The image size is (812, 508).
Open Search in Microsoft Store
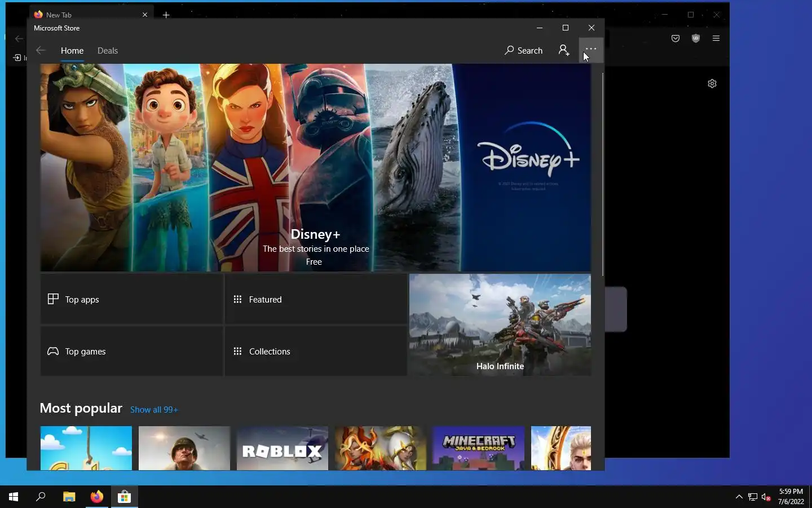pyautogui.click(x=524, y=50)
